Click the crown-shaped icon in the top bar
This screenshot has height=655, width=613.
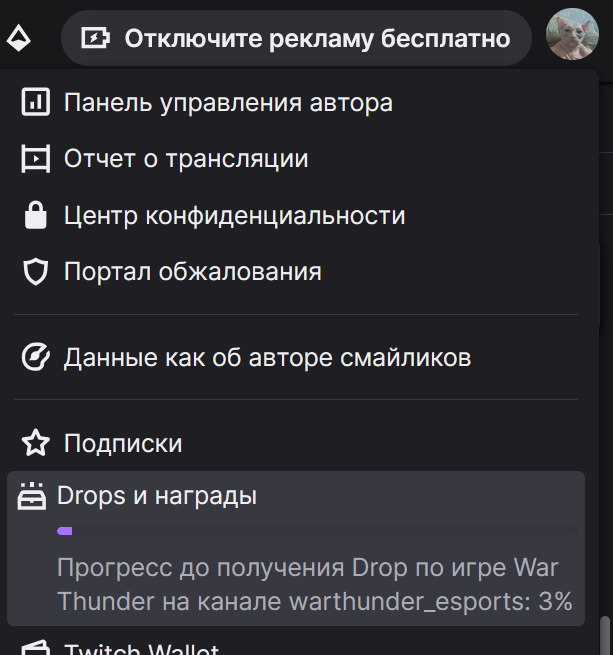19,38
